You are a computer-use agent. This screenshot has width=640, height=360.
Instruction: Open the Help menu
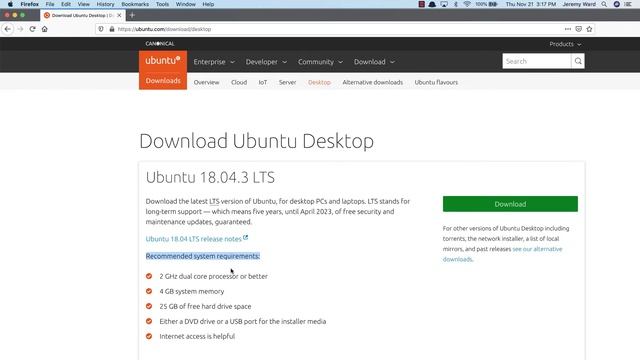[x=208, y=4]
